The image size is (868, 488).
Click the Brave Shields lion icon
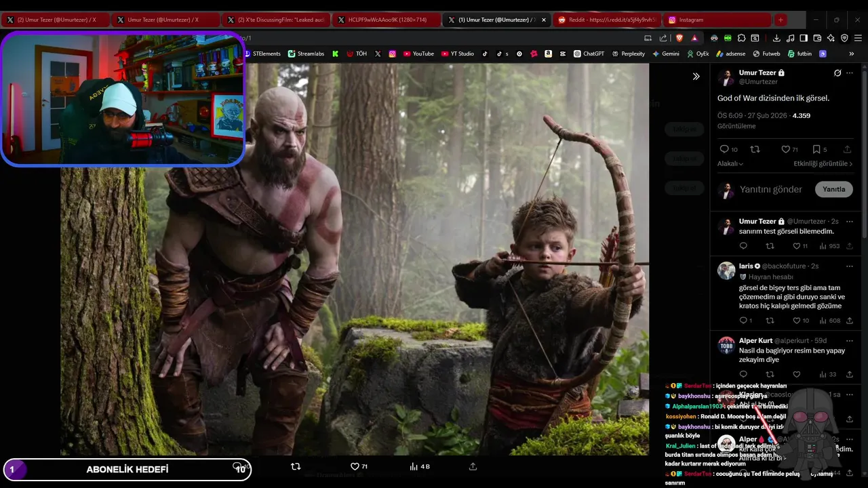(679, 38)
